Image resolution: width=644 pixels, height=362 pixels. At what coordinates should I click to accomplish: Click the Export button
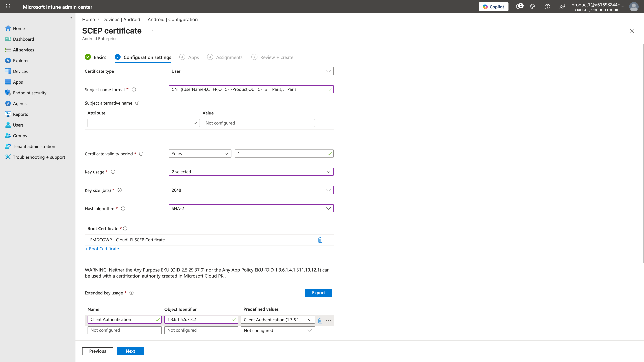coord(318,293)
